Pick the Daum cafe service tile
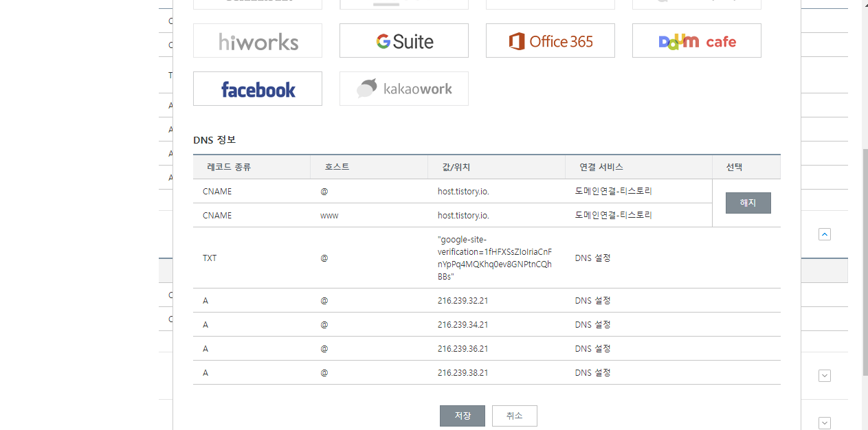The image size is (868, 430). click(697, 41)
